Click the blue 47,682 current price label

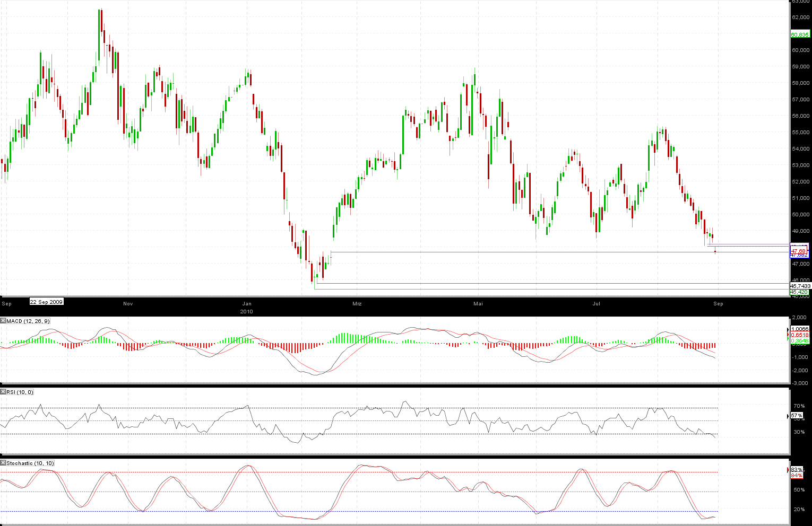pos(799,256)
